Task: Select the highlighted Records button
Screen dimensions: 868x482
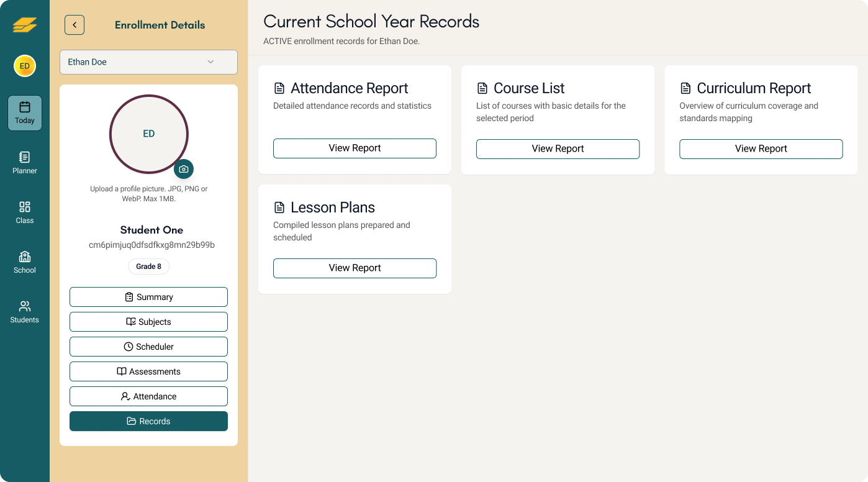Action: pyautogui.click(x=148, y=421)
